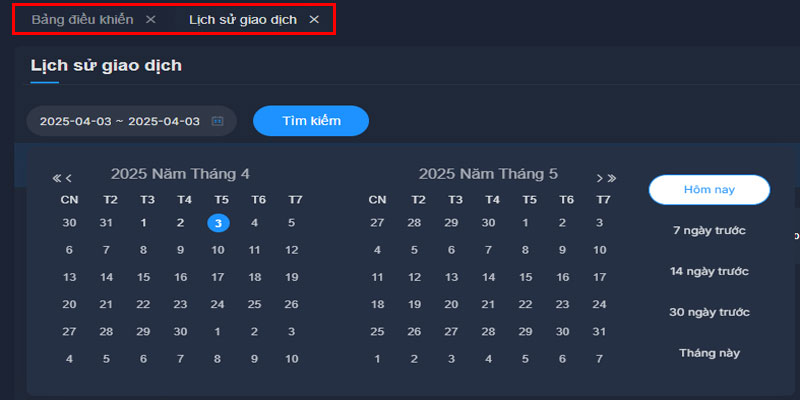
Task: Choose the Tháng này option
Action: (709, 353)
